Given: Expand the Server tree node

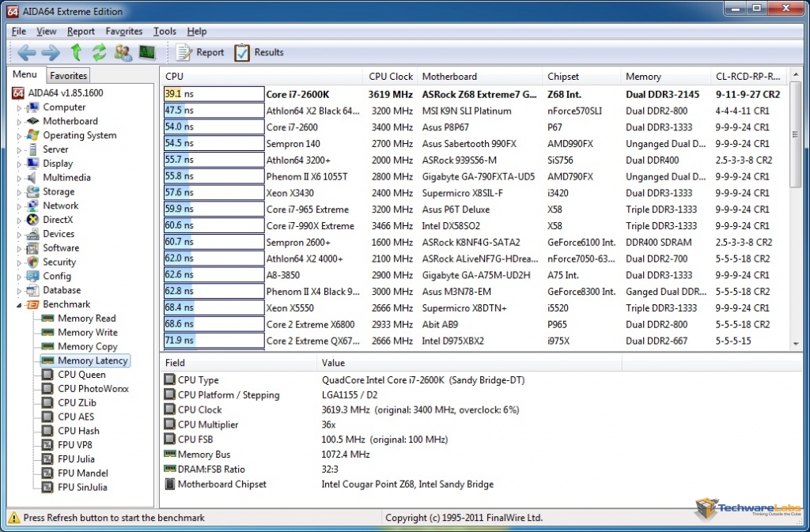Looking at the screenshot, I should pyautogui.click(x=19, y=149).
